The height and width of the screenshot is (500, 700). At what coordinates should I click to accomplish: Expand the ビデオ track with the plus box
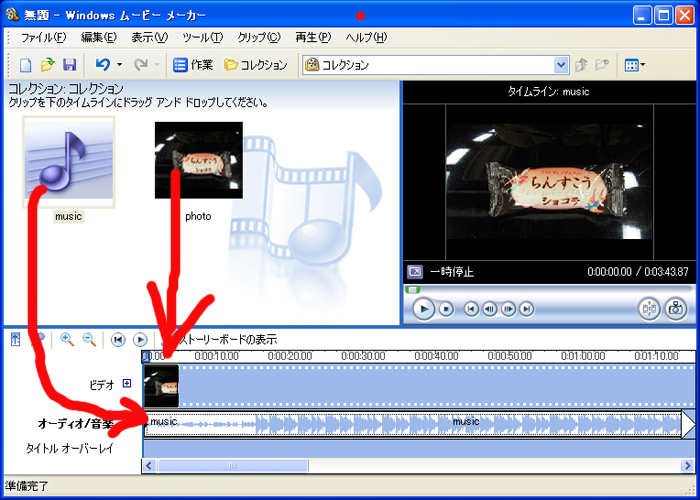point(127,383)
